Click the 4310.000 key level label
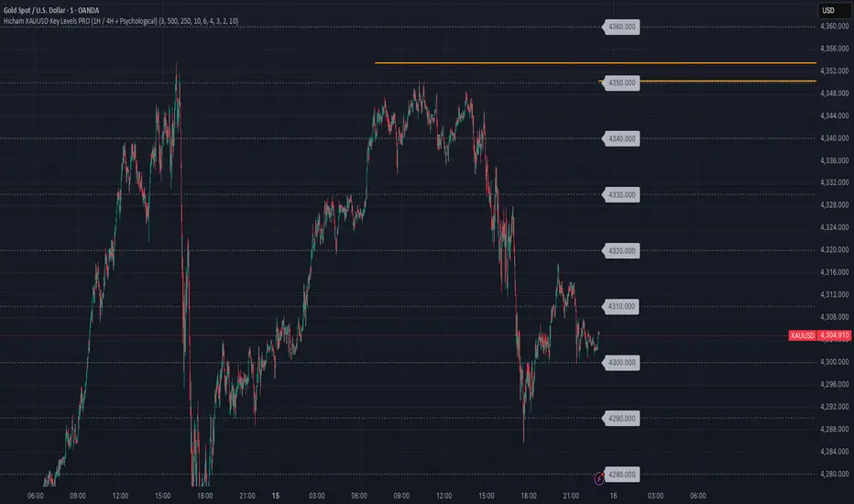Image resolution: width=854 pixels, height=504 pixels. click(620, 306)
